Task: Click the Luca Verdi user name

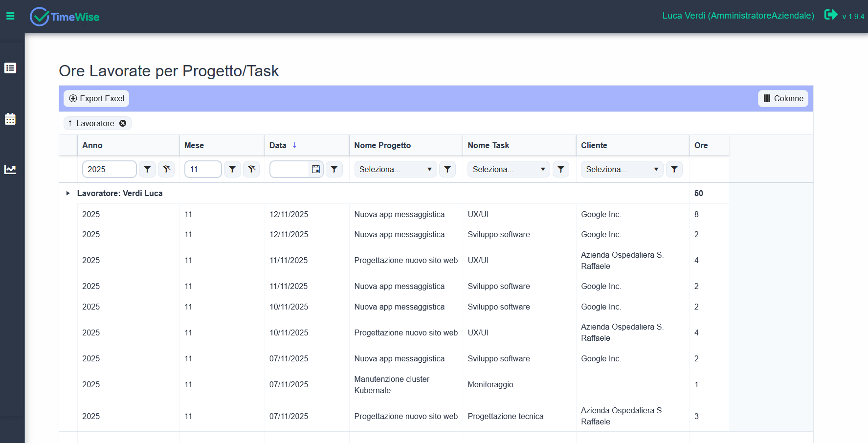Action: tap(738, 16)
